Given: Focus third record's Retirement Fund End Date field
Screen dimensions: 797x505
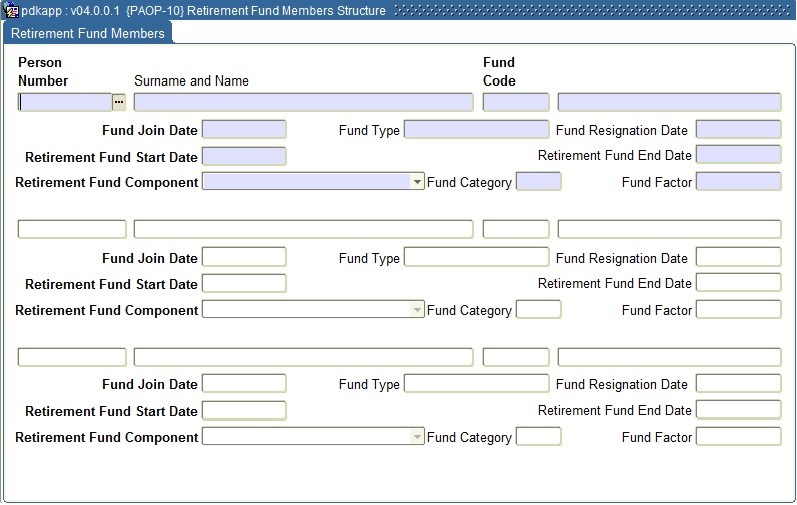Looking at the screenshot, I should click(738, 410).
